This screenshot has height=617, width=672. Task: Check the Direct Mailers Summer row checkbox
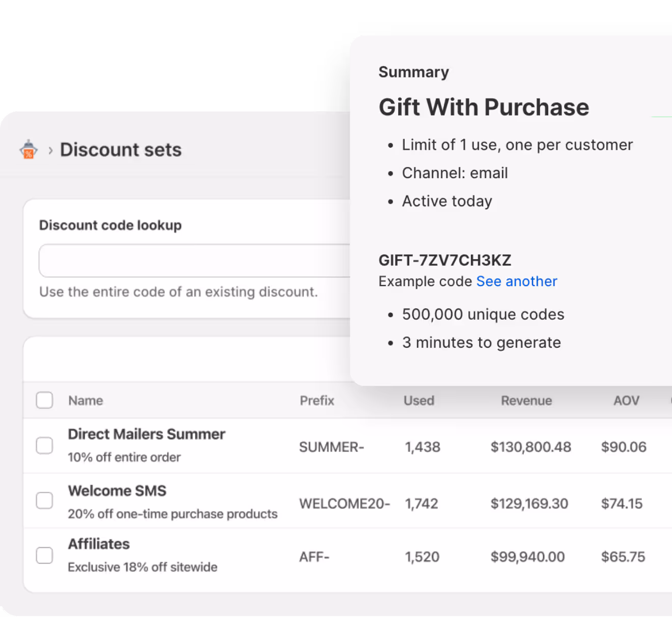(x=44, y=445)
